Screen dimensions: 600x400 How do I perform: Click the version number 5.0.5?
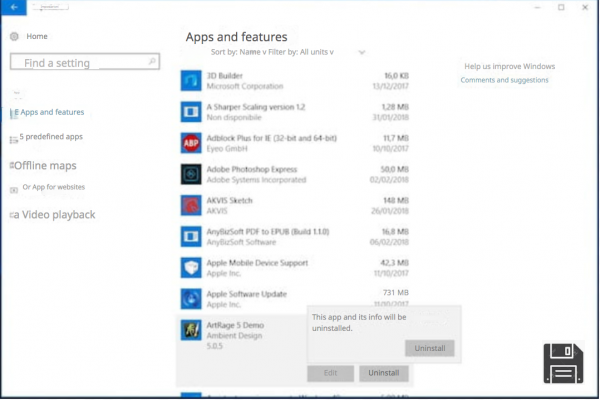click(x=214, y=346)
